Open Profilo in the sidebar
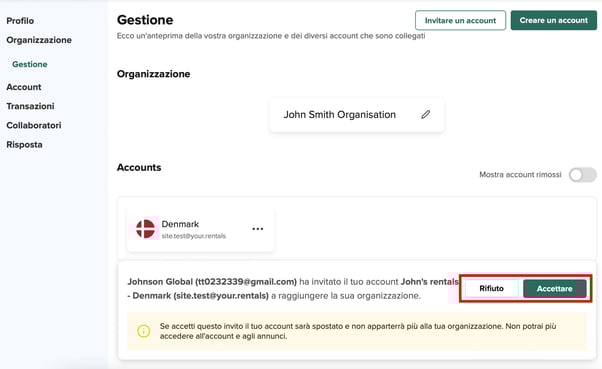The height and width of the screenshot is (369, 602). (20, 21)
